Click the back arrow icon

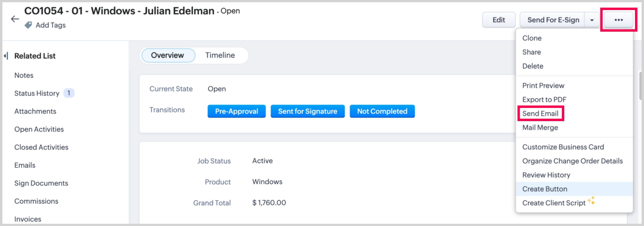click(15, 19)
